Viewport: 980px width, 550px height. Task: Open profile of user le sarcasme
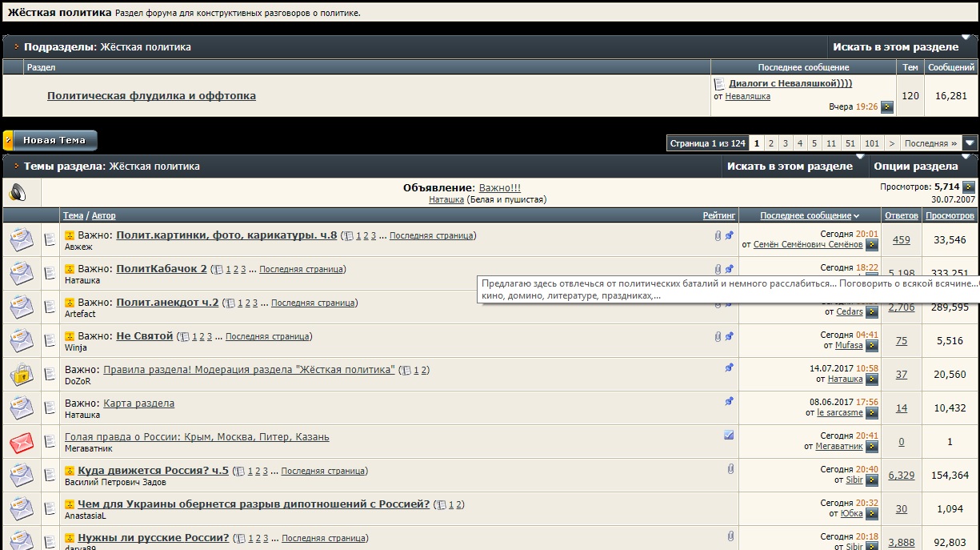pyautogui.click(x=840, y=413)
